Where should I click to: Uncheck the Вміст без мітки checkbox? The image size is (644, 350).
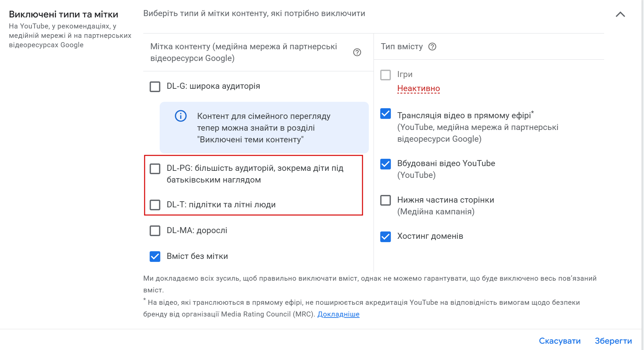[155, 256]
